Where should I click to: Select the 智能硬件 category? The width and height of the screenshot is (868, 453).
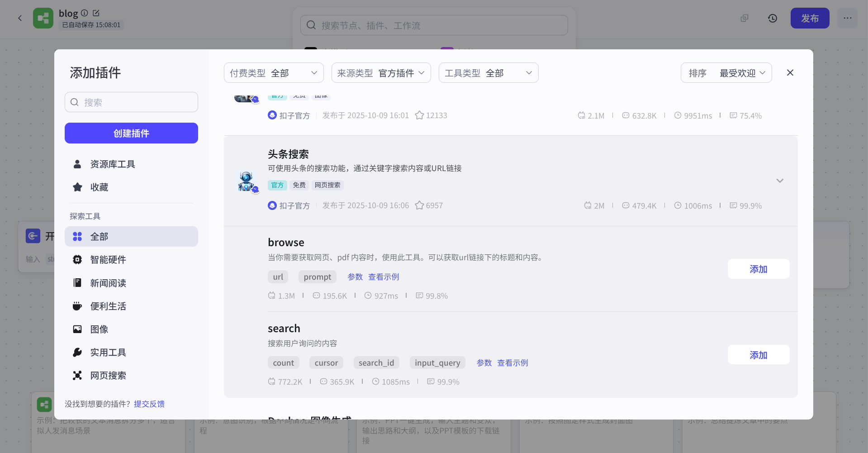[131, 260]
